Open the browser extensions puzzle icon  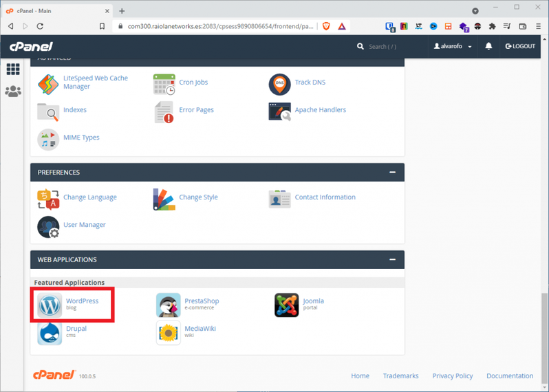click(493, 26)
